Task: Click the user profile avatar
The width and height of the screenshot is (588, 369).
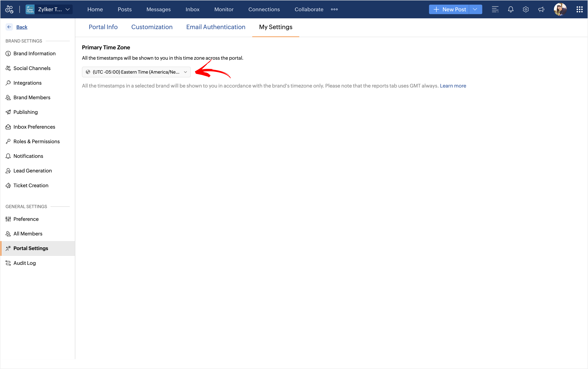Action: coord(560,9)
